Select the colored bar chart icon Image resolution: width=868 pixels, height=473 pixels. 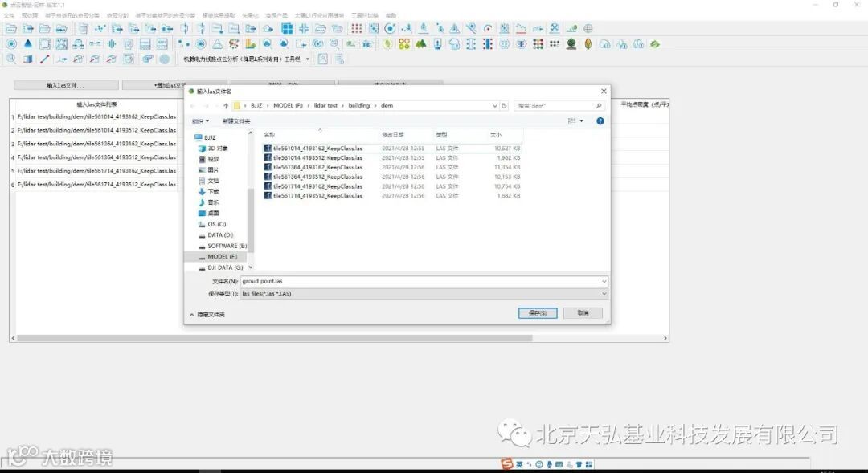coord(251,43)
